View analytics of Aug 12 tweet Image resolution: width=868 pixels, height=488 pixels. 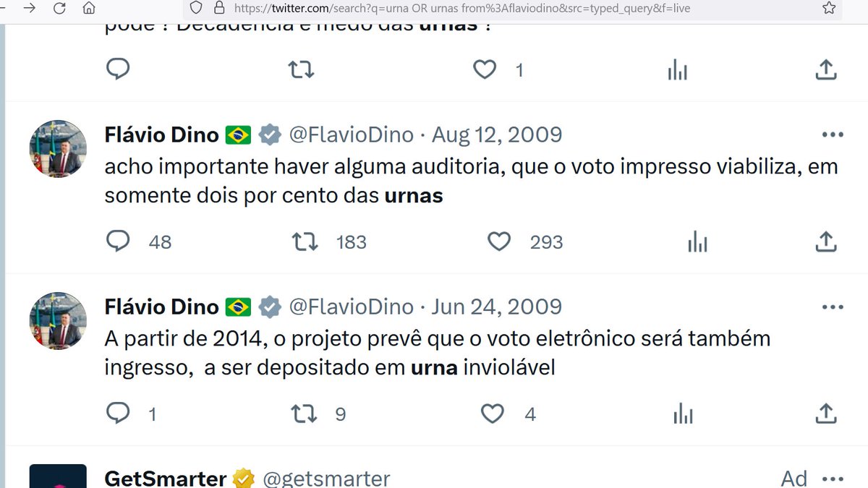tap(697, 242)
